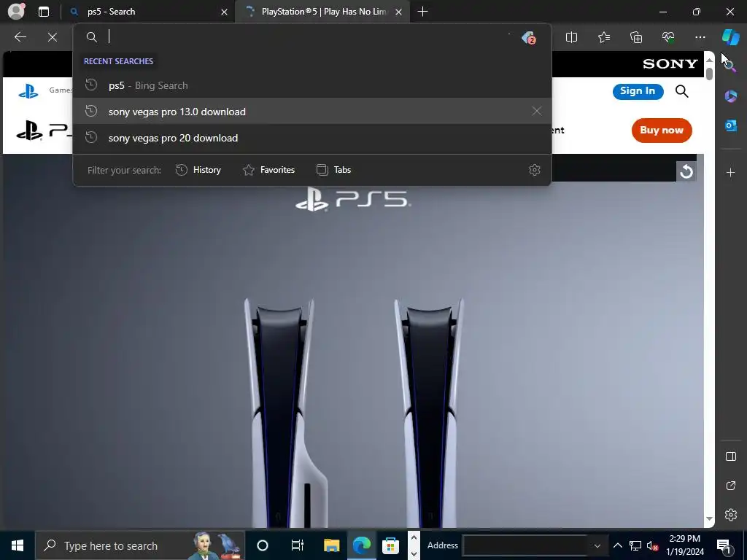Stop loading the page
Viewport: 747px width, 560px height.
[53, 37]
